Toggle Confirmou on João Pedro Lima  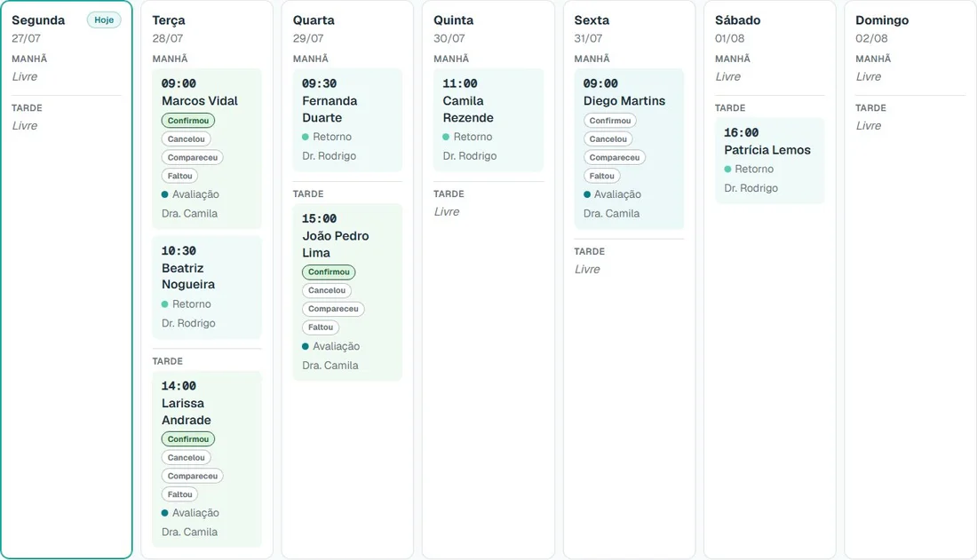[x=329, y=272]
